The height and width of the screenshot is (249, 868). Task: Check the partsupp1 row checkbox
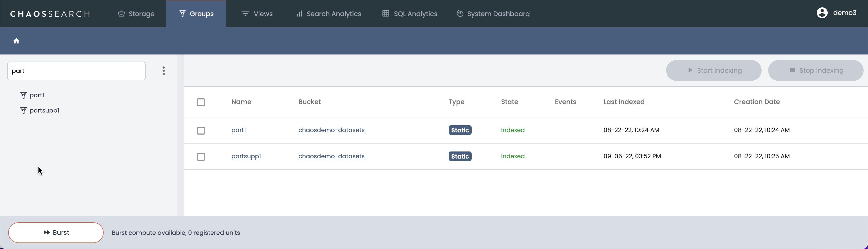(201, 157)
